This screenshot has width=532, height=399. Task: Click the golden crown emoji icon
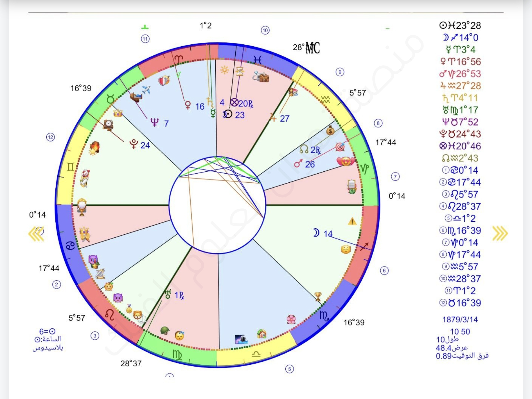coord(118,113)
